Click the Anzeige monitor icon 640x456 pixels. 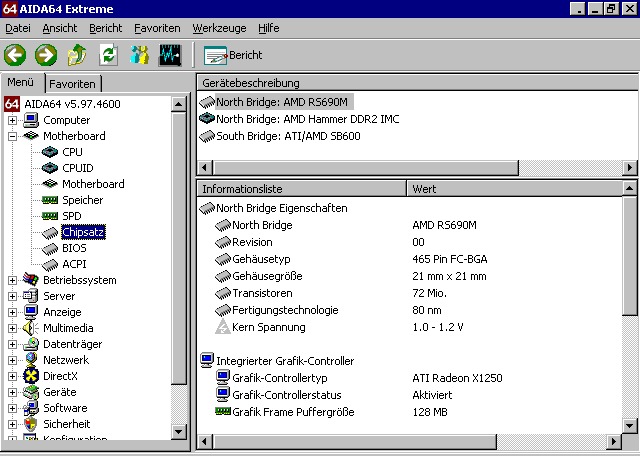pyautogui.click(x=31, y=312)
